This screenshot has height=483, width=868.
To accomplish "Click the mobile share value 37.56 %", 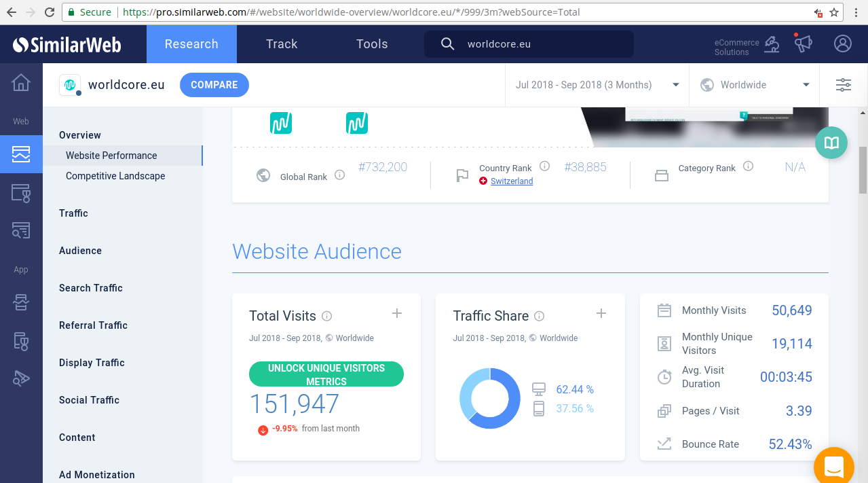I will 575,408.
